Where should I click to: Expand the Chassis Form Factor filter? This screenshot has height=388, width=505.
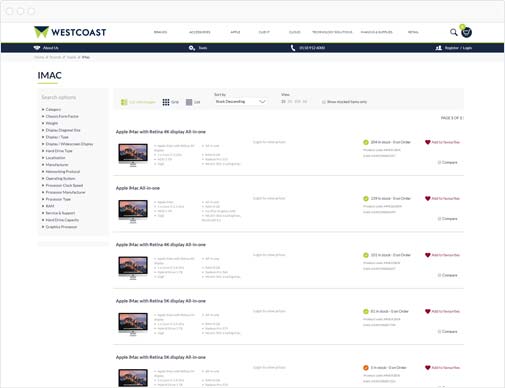pyautogui.click(x=61, y=116)
